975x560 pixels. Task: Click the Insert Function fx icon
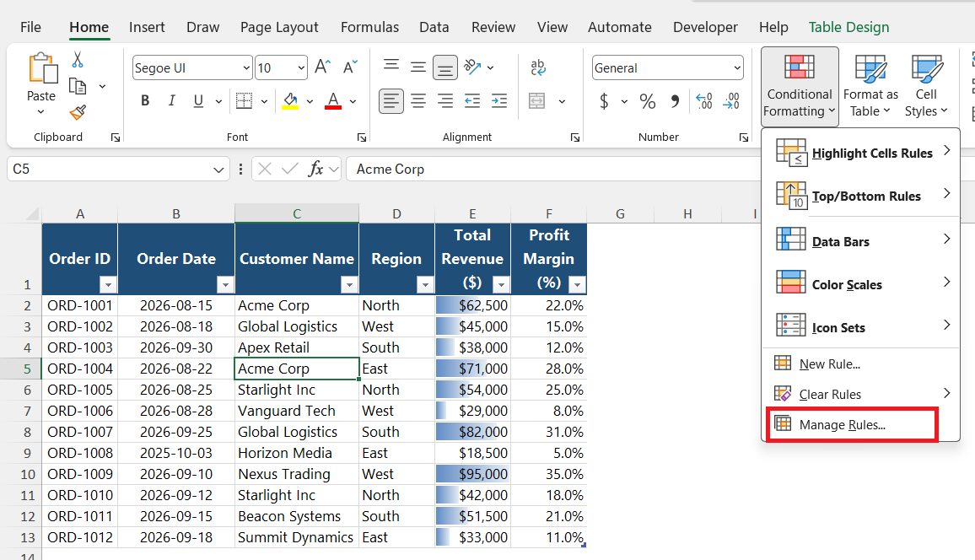coord(315,169)
